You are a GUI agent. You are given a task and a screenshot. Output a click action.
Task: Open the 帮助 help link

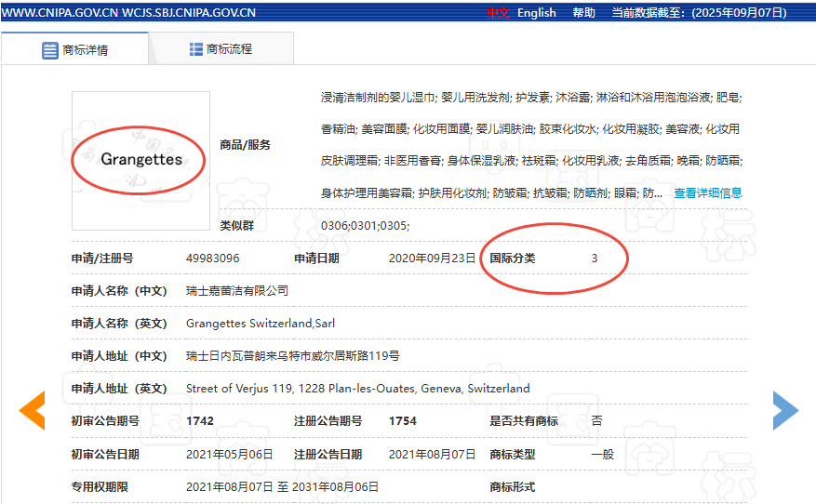pos(584,12)
